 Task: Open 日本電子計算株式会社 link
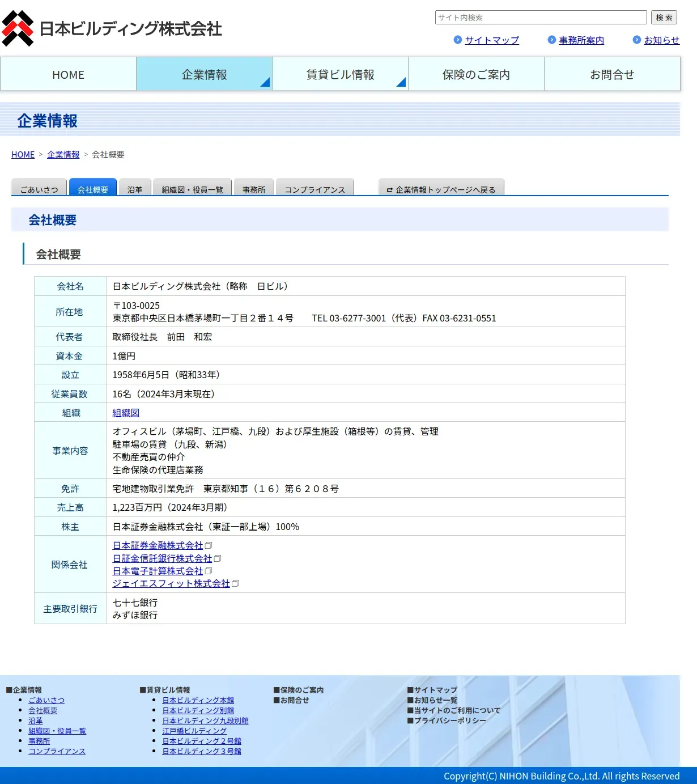click(x=158, y=571)
